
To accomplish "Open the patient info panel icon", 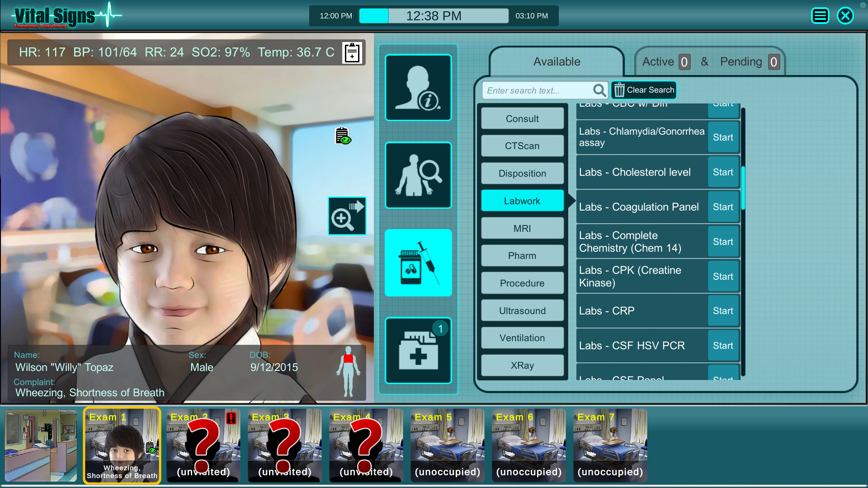I will pos(418,87).
